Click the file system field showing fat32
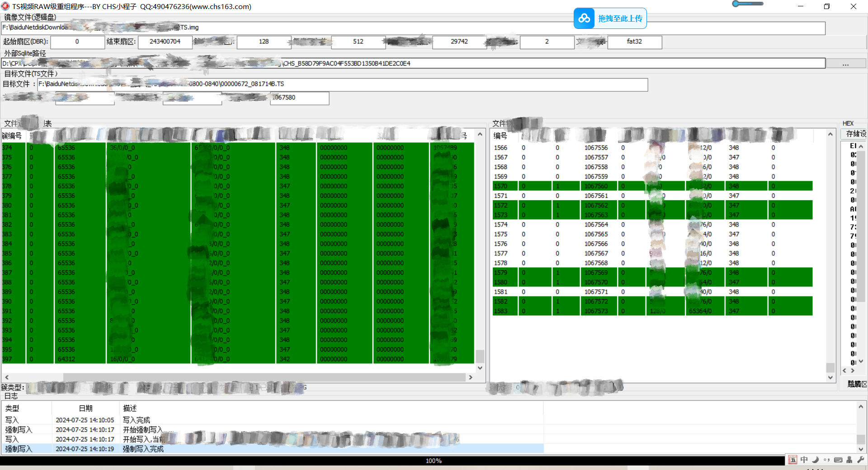The width and height of the screenshot is (868, 470). [x=635, y=42]
